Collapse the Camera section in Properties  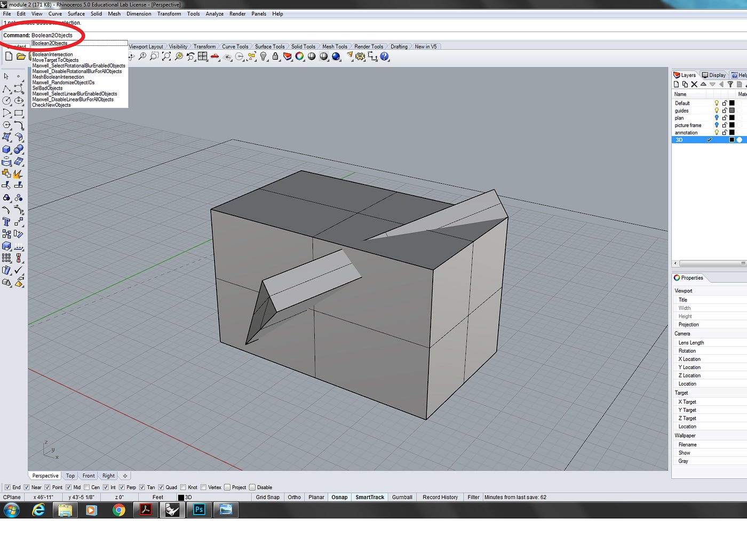click(x=682, y=333)
